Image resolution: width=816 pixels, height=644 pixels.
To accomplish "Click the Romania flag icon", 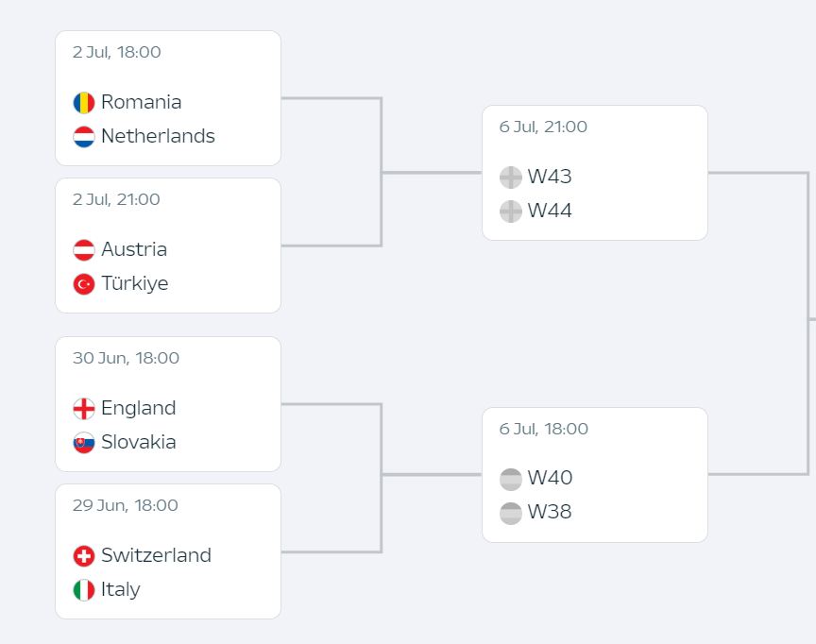I will 84,103.
